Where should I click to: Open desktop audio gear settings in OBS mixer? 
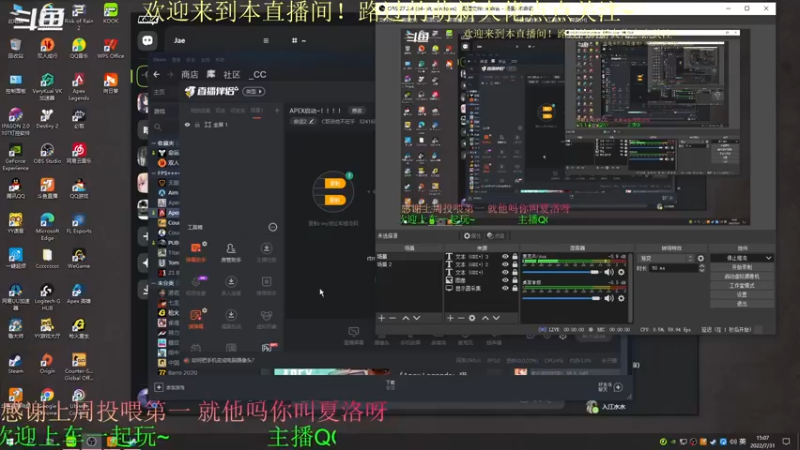pyautogui.click(x=621, y=298)
